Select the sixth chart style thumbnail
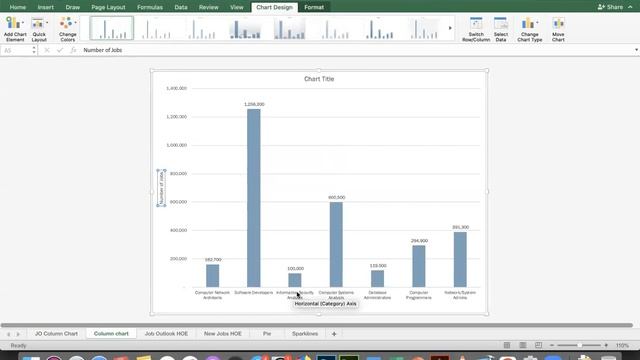The width and height of the screenshot is (640, 360). point(335,29)
